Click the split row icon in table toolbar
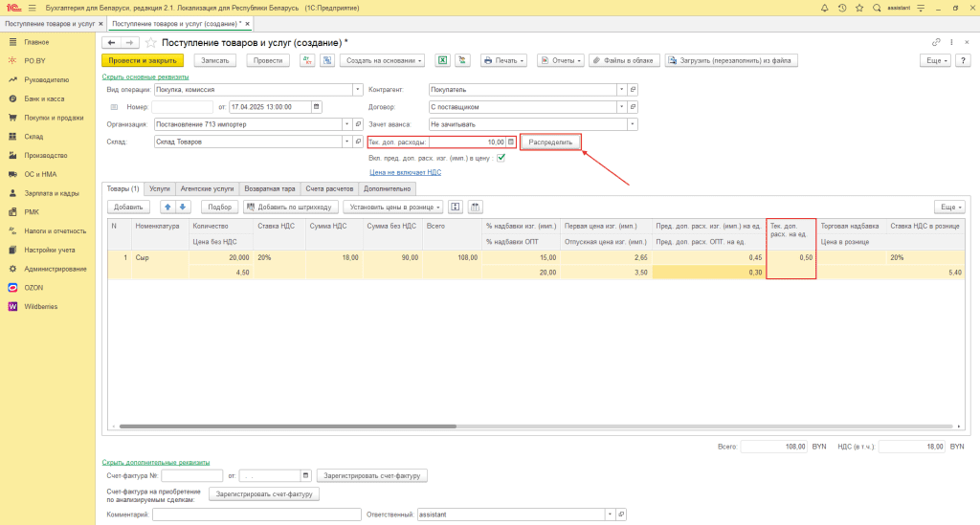Image resolution: width=980 pixels, height=525 pixels. point(455,207)
